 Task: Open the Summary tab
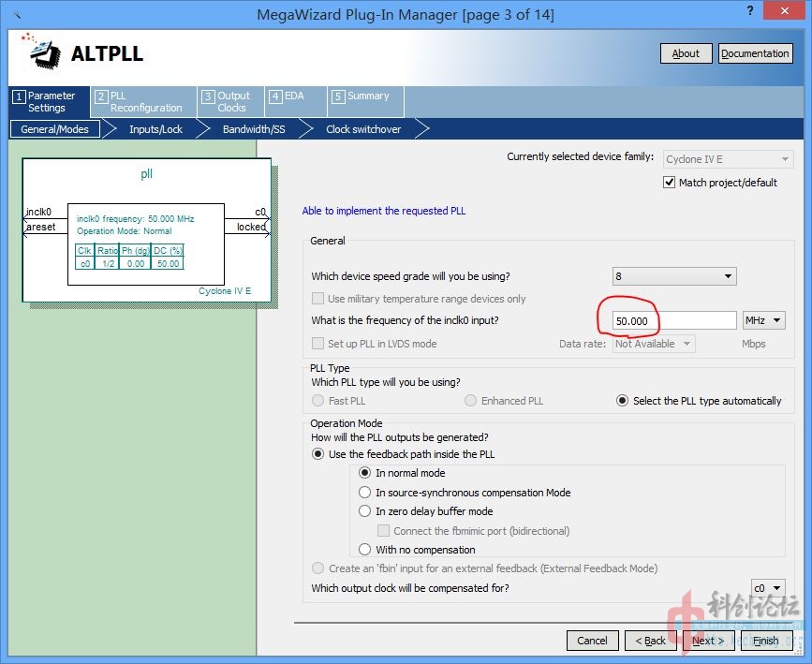[x=365, y=101]
